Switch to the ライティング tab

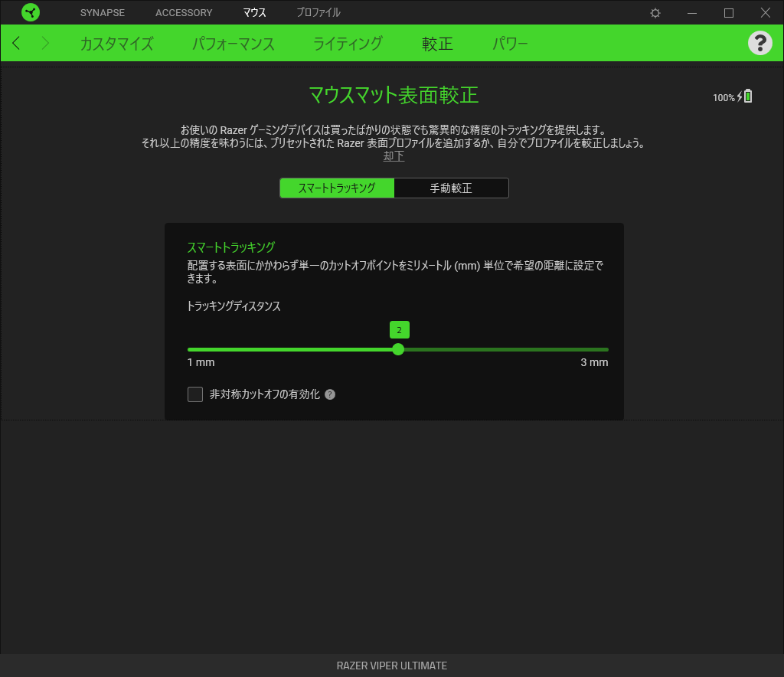pos(348,44)
